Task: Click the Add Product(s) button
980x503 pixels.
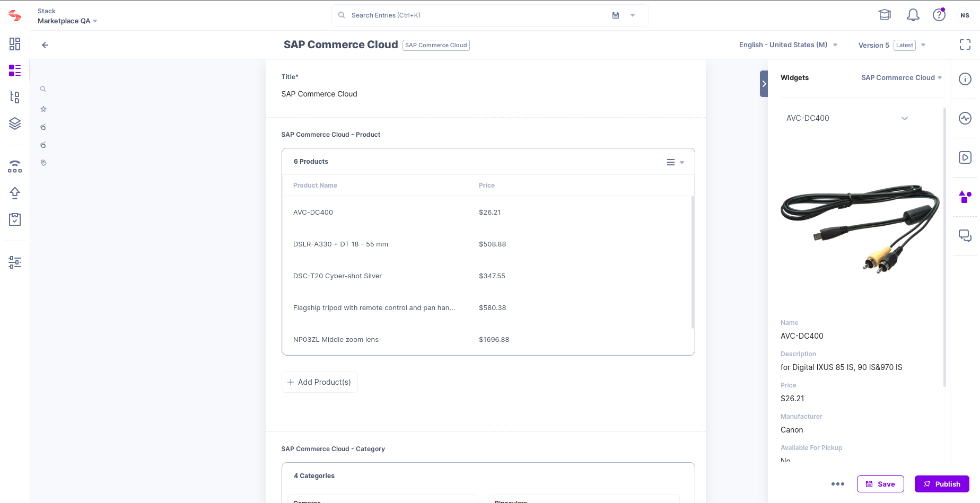Action: tap(320, 382)
